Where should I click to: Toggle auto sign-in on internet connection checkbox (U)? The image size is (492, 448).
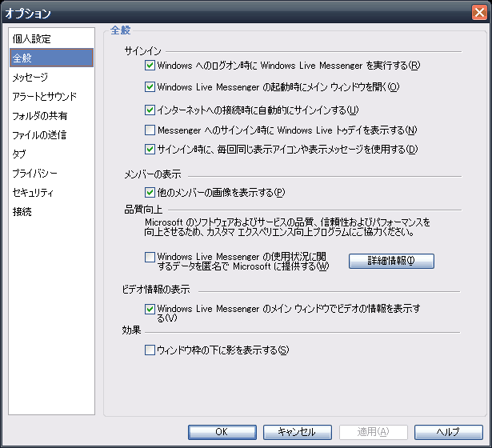pos(150,110)
